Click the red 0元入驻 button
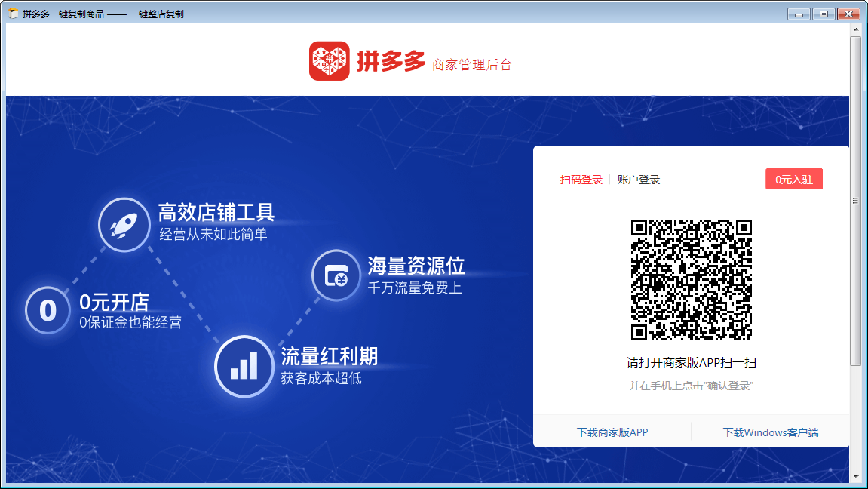 click(794, 179)
